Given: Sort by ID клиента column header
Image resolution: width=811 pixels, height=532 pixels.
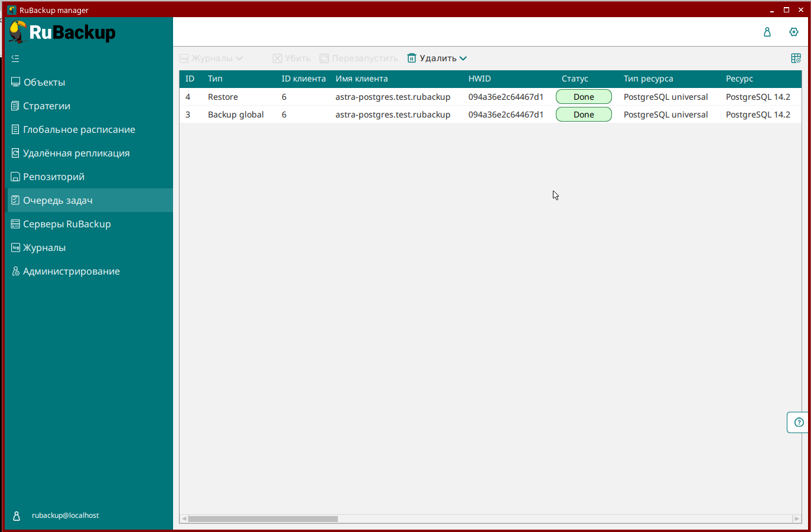Looking at the screenshot, I should [x=304, y=79].
